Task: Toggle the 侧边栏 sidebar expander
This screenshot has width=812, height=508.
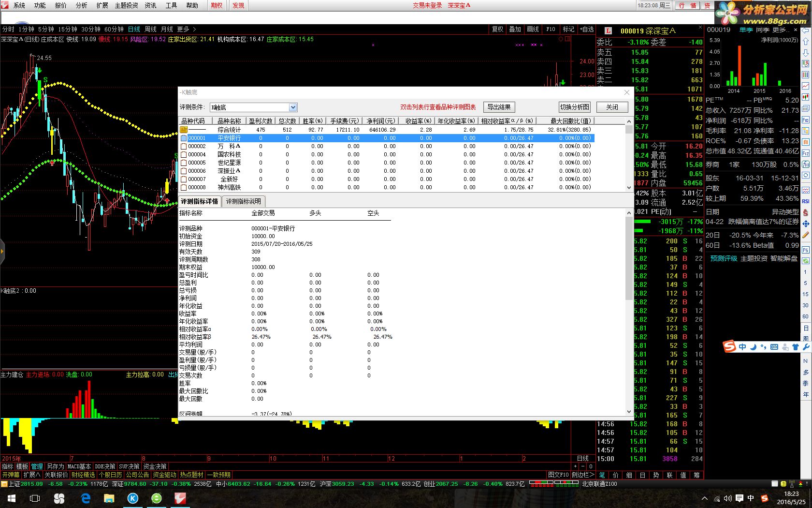Action: coord(583,475)
